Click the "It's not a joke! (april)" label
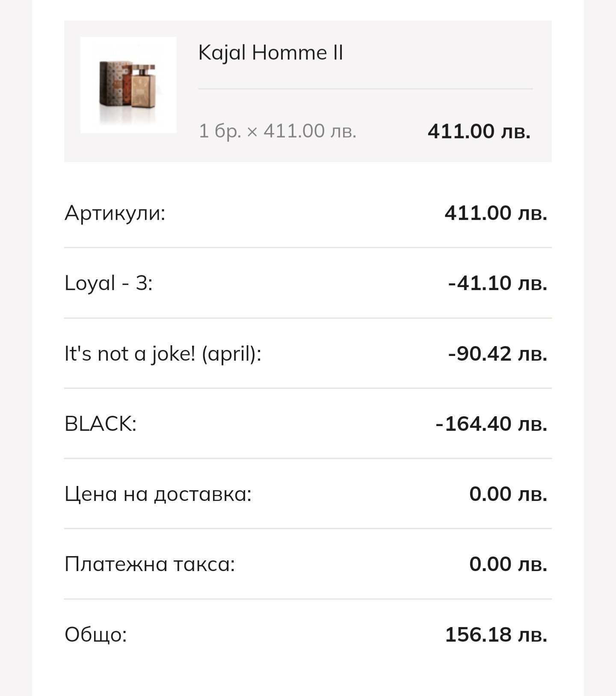Image resolution: width=616 pixels, height=696 pixels. click(x=163, y=354)
